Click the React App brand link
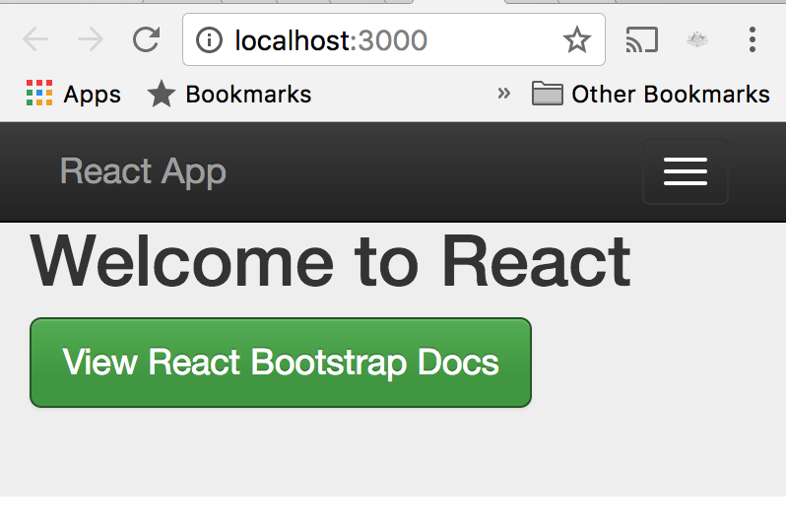Image resolution: width=786 pixels, height=532 pixels. coord(144,171)
